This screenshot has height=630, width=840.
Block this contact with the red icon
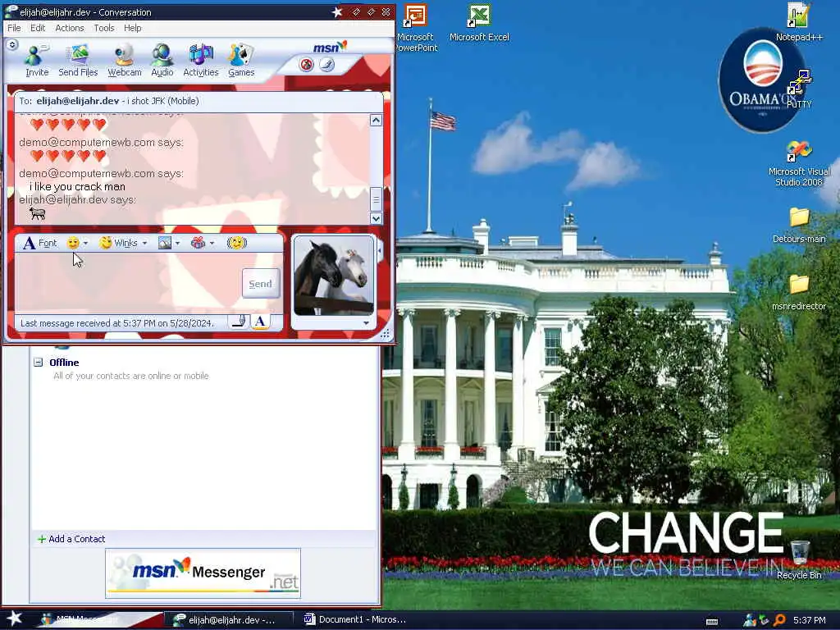307,65
